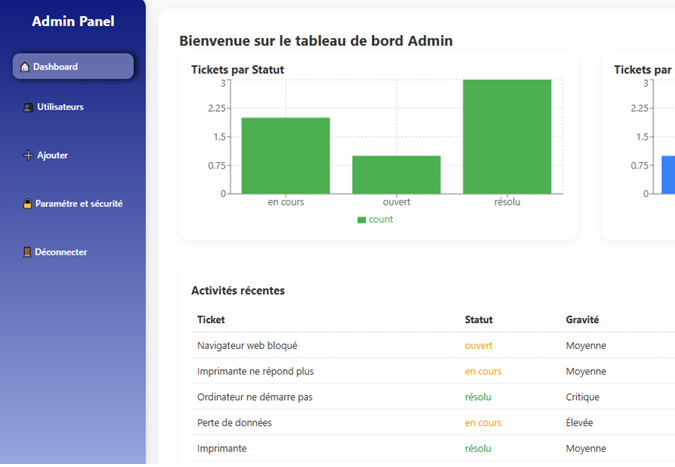The image size is (675, 467).
Task: Click the 'en cours' bar in chart
Action: point(285,155)
